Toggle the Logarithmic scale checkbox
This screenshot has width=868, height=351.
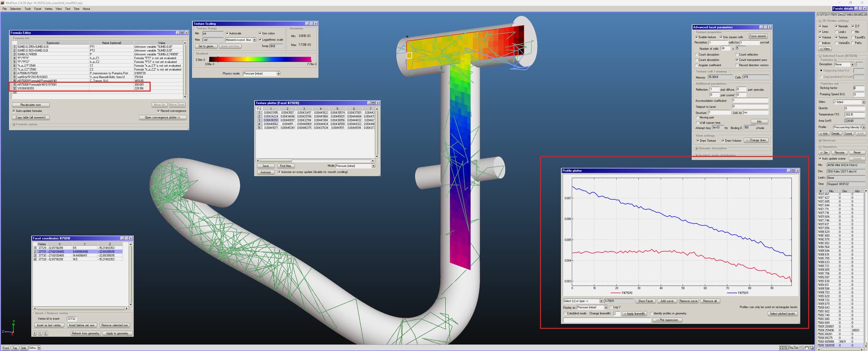[x=260, y=40]
